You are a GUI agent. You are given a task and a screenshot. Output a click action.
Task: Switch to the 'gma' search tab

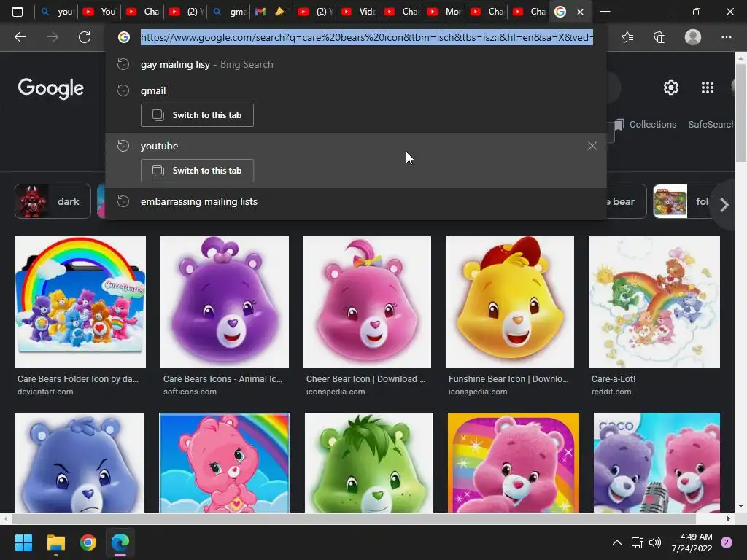tap(228, 12)
